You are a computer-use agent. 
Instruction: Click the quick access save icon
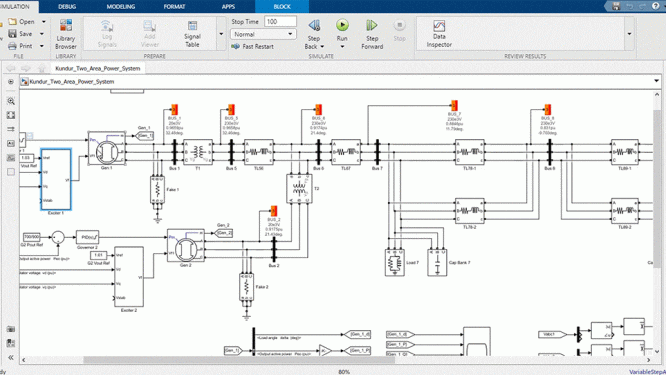pos(616,6)
